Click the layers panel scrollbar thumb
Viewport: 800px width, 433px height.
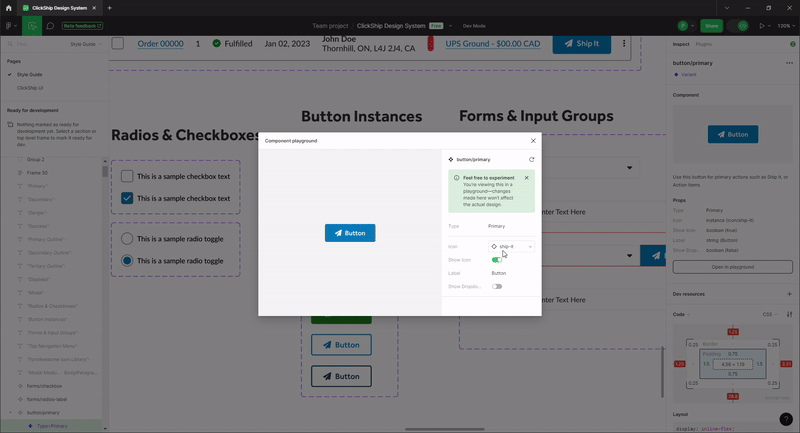pyautogui.click(x=105, y=171)
